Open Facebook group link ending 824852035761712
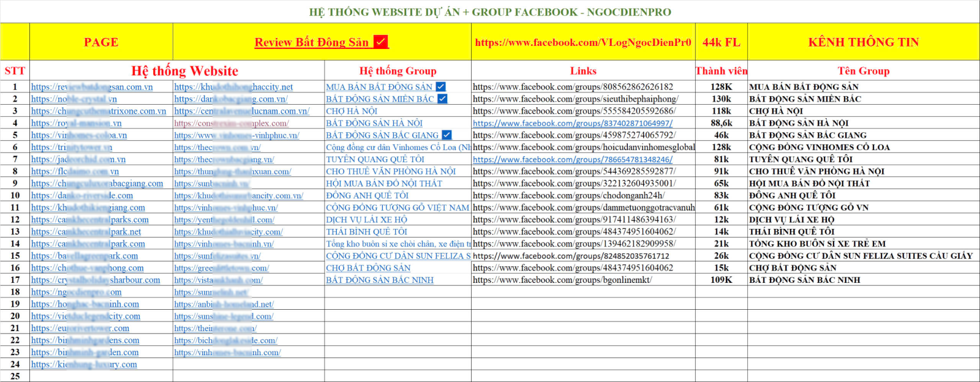The width and height of the screenshot is (980, 382). (571, 256)
